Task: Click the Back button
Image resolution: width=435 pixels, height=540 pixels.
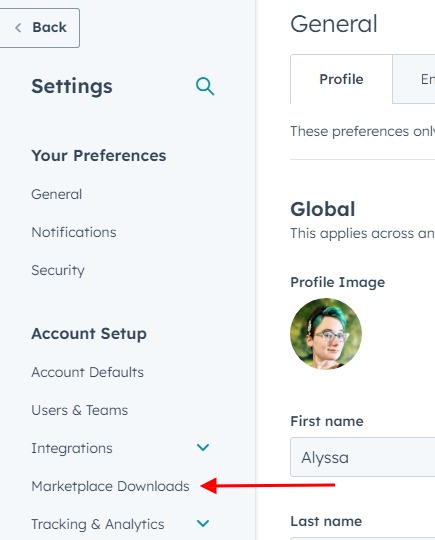Action: click(x=39, y=28)
